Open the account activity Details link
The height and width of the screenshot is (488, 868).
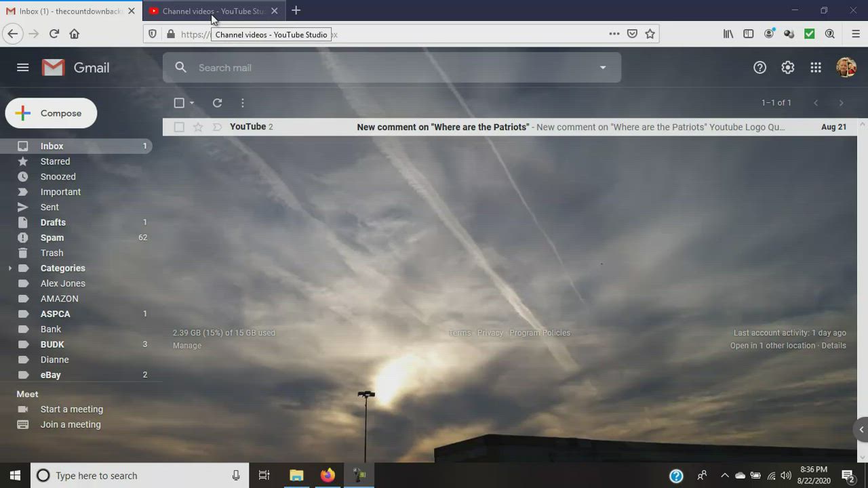coord(833,346)
